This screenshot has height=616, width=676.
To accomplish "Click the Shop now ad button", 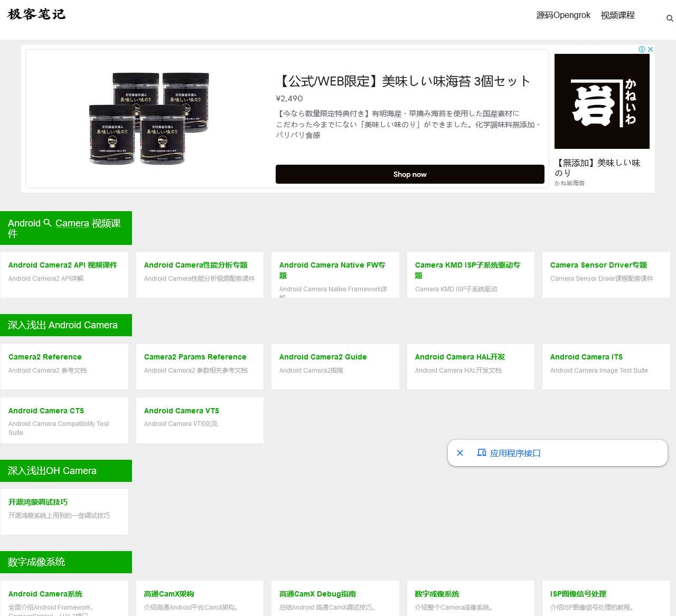I will 410,174.
